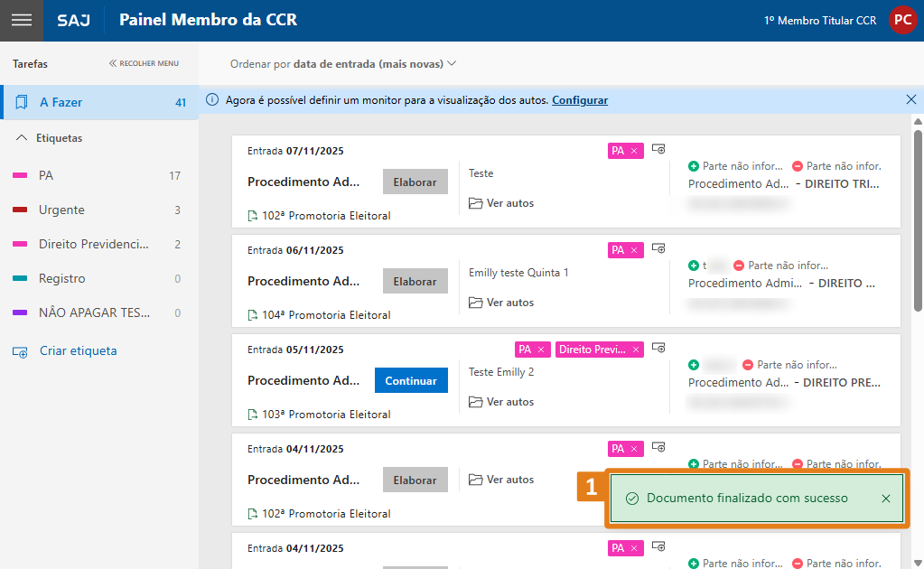Click Criar etiqueta to add label
This screenshot has height=569, width=924.
[78, 350]
